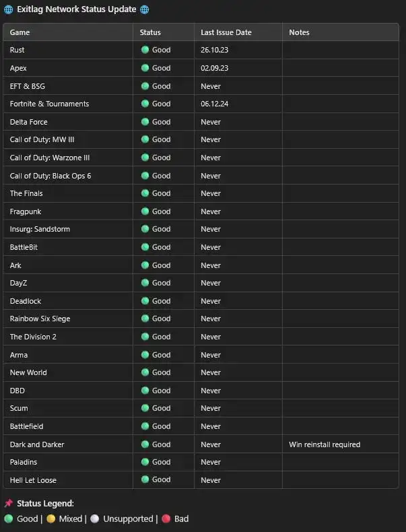Click the green status dot for Deadlock

point(145,301)
